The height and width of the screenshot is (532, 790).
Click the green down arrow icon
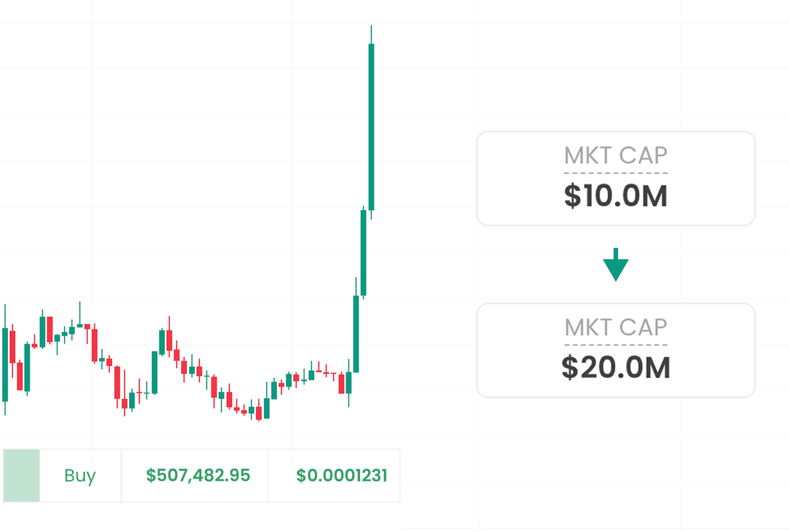point(616,265)
